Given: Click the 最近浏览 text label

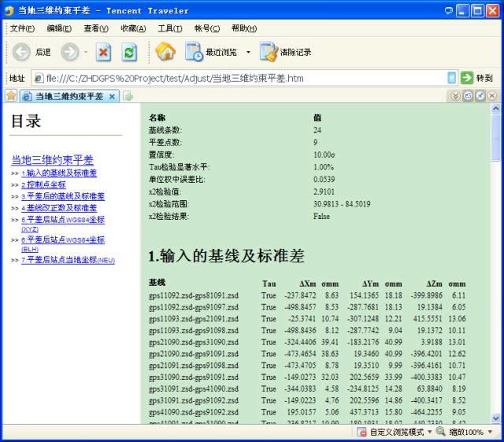Looking at the screenshot, I should [x=221, y=52].
